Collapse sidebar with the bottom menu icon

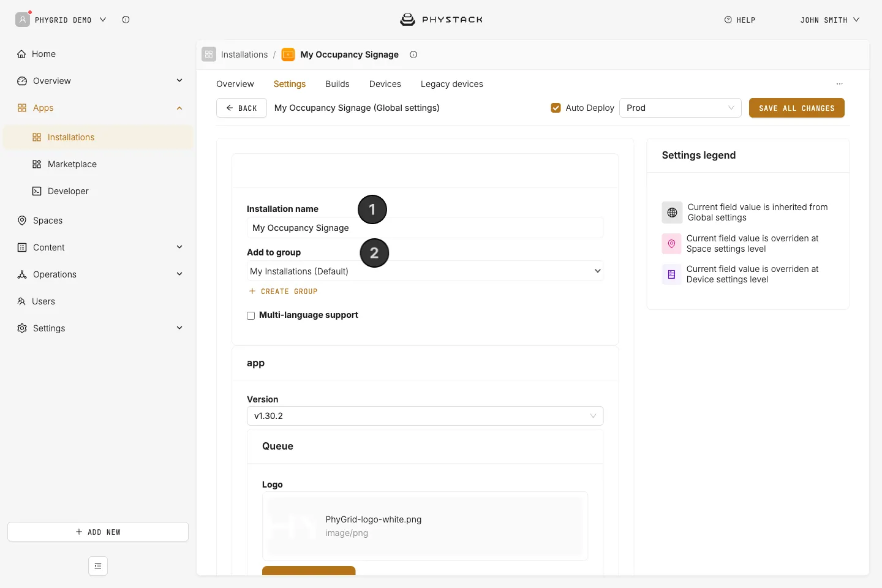(98, 566)
